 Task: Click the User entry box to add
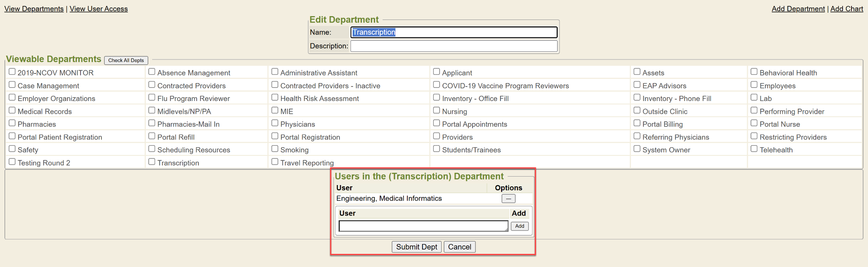[423, 226]
